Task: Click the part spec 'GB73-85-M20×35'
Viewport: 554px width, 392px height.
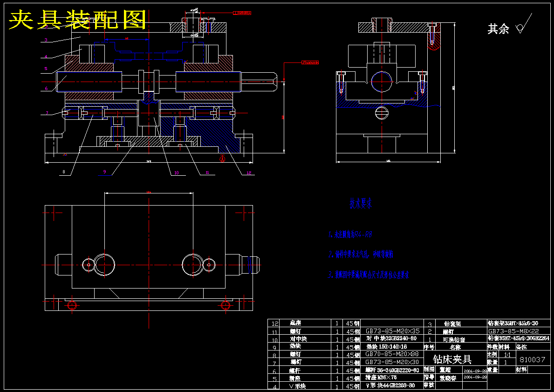Action: 392,331
